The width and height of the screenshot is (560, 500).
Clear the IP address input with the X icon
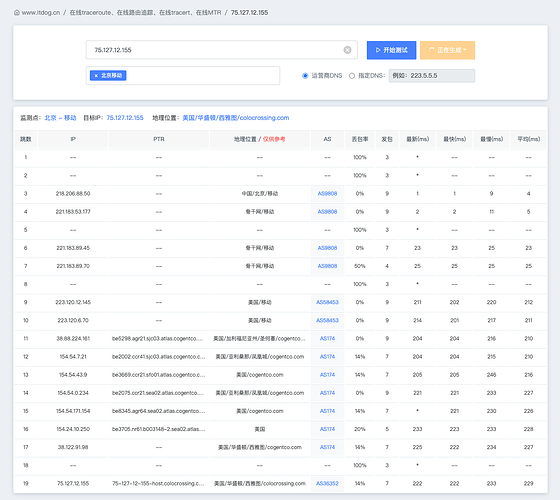[347, 50]
